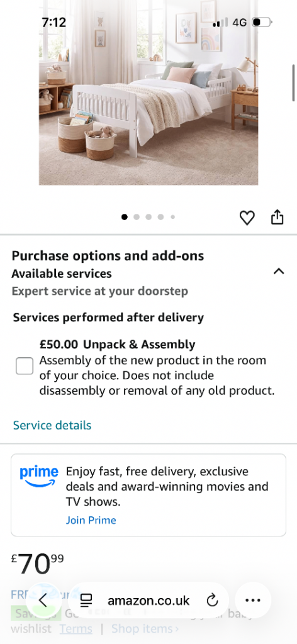Screen dimensions: 297x644
Task: Click the Join Prime link
Action: click(x=91, y=520)
